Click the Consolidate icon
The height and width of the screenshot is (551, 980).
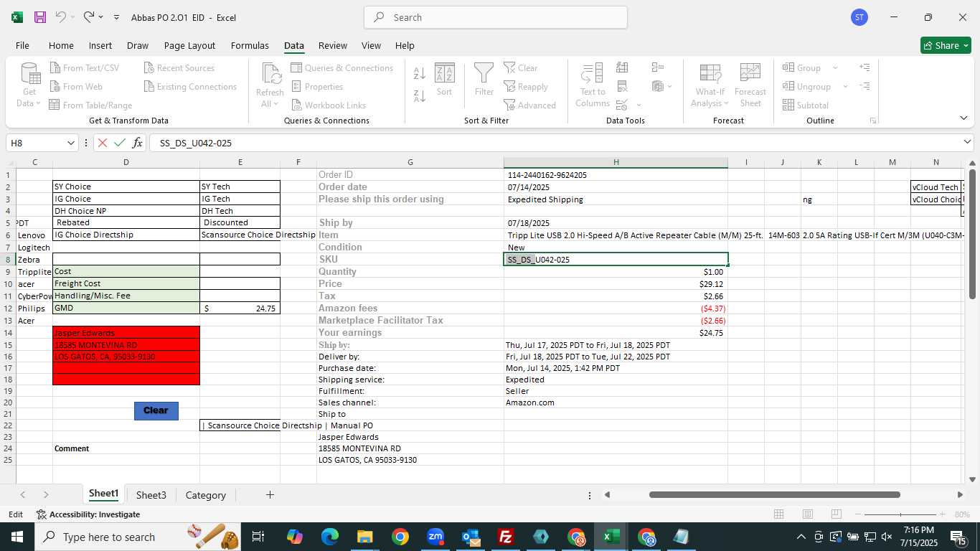coord(658,67)
